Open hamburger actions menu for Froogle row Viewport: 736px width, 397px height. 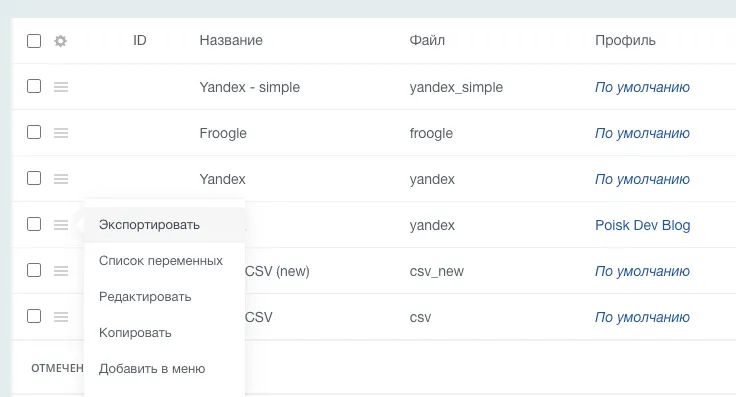click(x=61, y=133)
